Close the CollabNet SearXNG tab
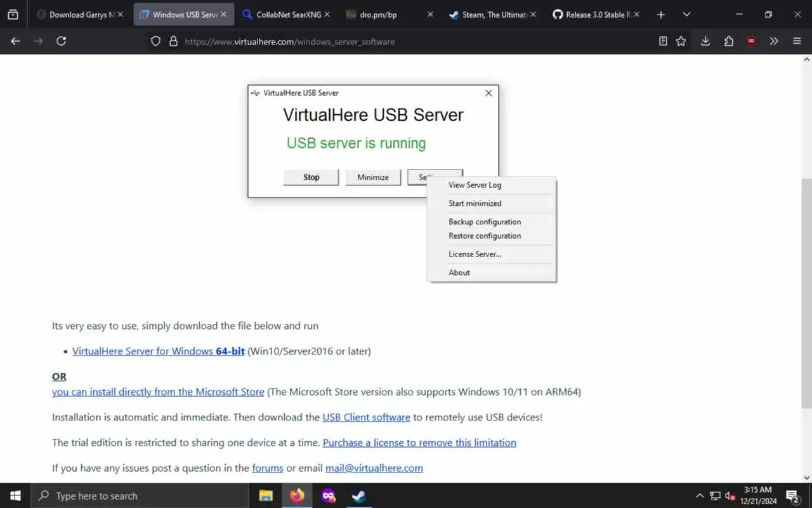Screen dimensions: 812x508 tap(327, 15)
